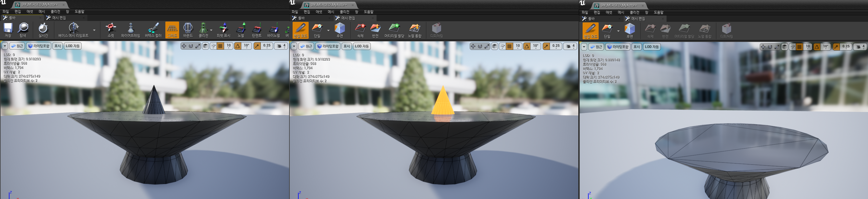Toggle Backface (후면) cube icon in middle window
This screenshot has width=868, height=199.
point(340,30)
